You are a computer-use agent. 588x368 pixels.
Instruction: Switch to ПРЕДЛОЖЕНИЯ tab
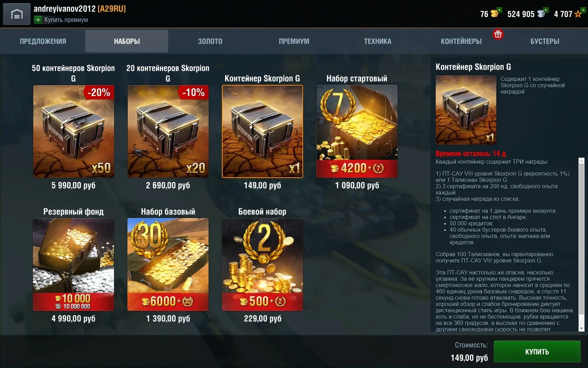click(x=43, y=41)
